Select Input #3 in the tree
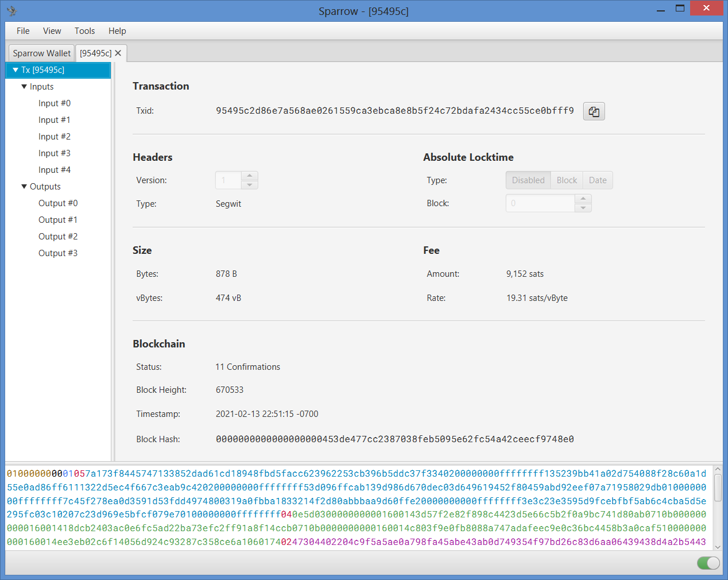 55,153
